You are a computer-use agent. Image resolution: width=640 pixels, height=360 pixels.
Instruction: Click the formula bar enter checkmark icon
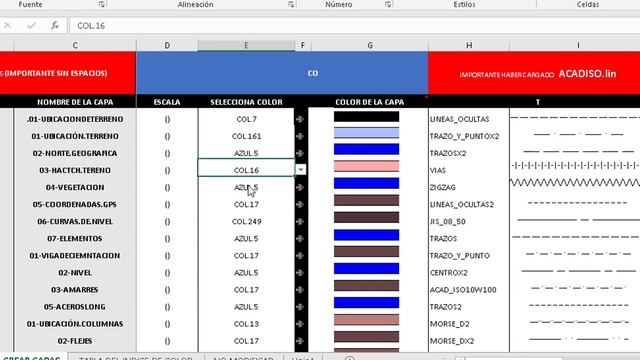pos(31,26)
